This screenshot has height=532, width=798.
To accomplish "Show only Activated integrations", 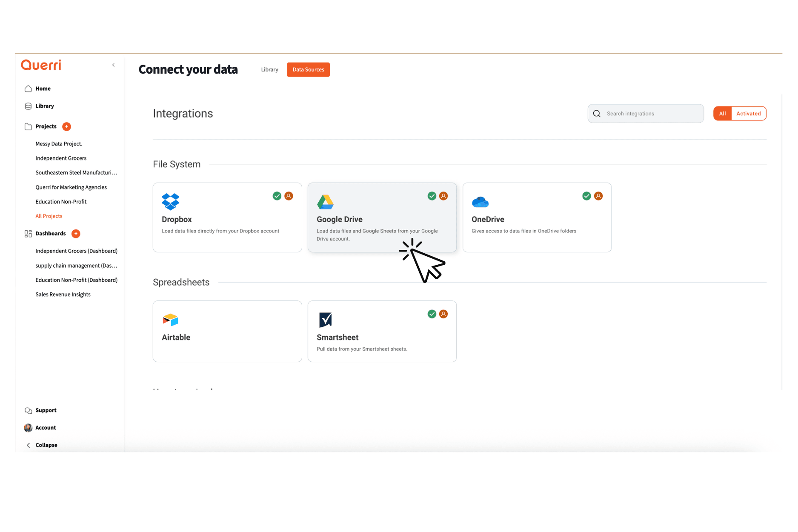I will (x=748, y=114).
